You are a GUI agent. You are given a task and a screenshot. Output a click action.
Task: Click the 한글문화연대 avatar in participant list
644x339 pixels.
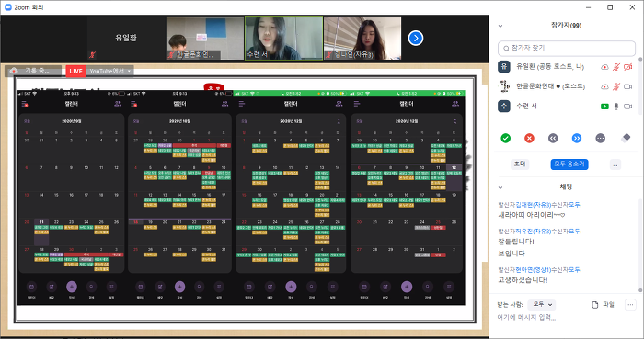(504, 86)
